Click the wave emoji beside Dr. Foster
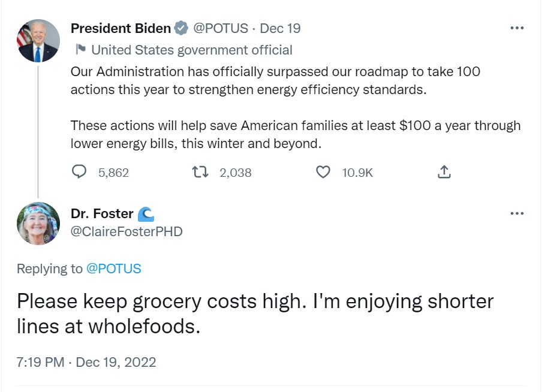This screenshot has width=560, height=392. (146, 214)
